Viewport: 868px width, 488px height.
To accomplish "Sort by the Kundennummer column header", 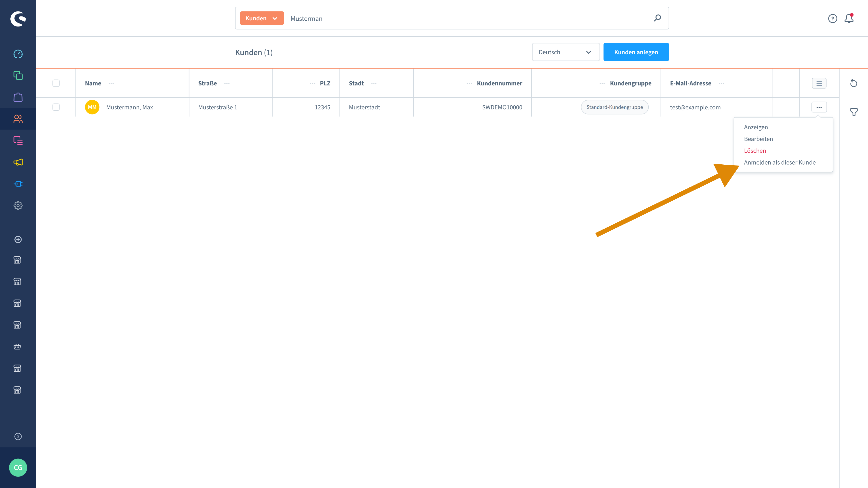I will (x=499, y=83).
